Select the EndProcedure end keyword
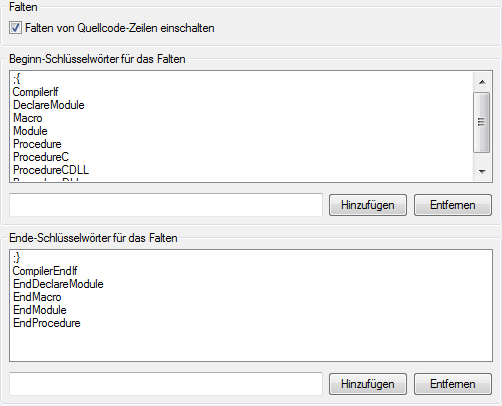Image resolution: width=502 pixels, height=406 pixels. click(x=47, y=323)
